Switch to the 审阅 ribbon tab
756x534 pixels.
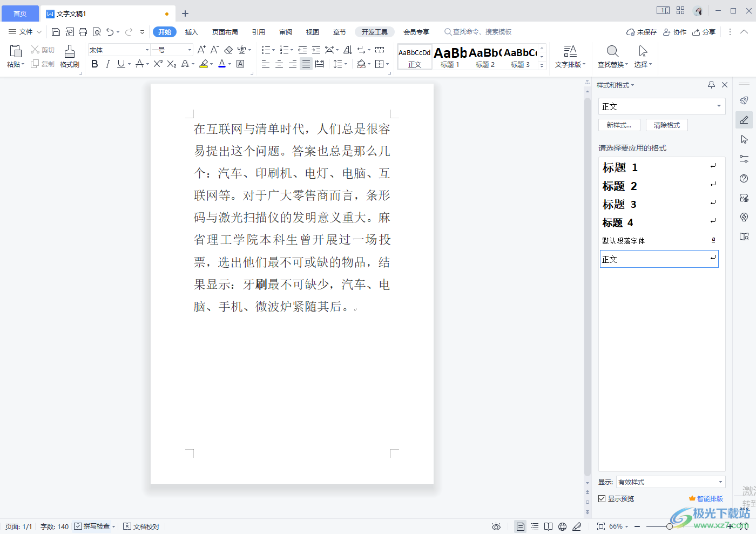[x=286, y=32]
